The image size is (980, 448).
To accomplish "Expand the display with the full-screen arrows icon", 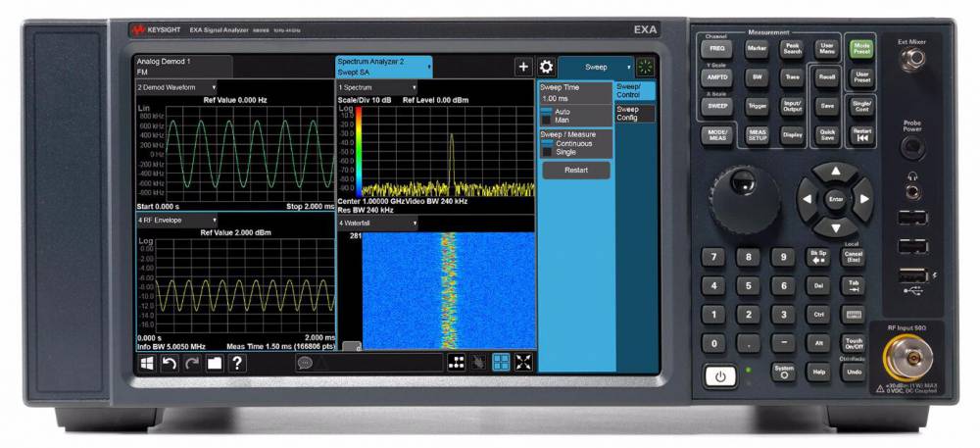I will coord(523,363).
